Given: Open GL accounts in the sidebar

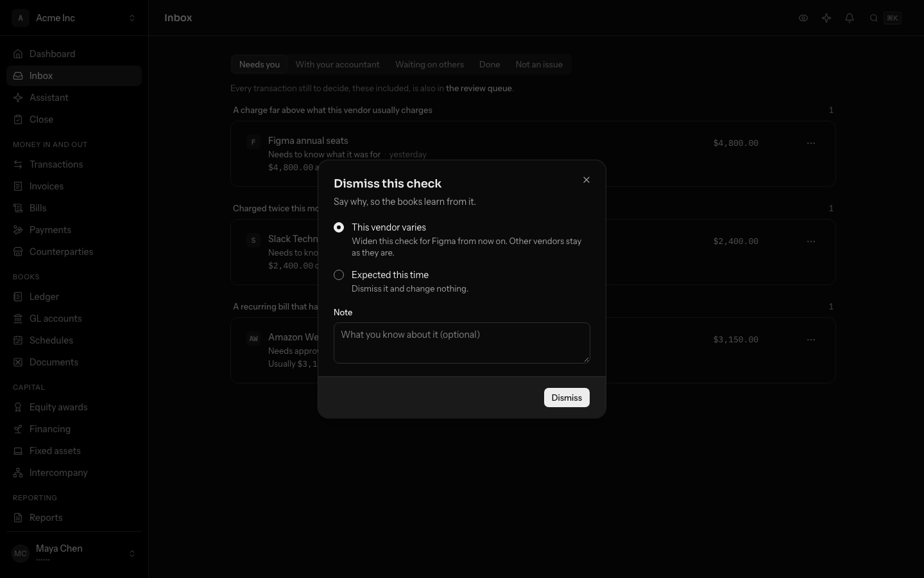Looking at the screenshot, I should (74, 319).
